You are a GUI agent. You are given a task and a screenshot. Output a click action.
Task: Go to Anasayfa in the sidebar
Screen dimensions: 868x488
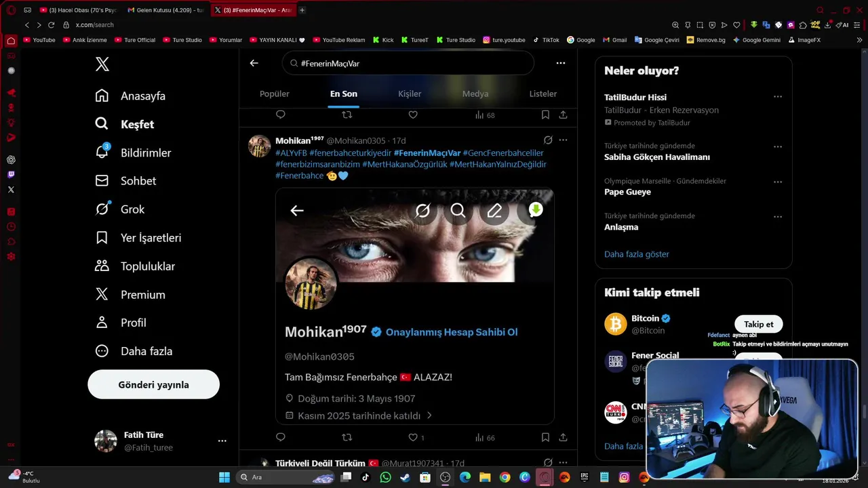(x=130, y=96)
